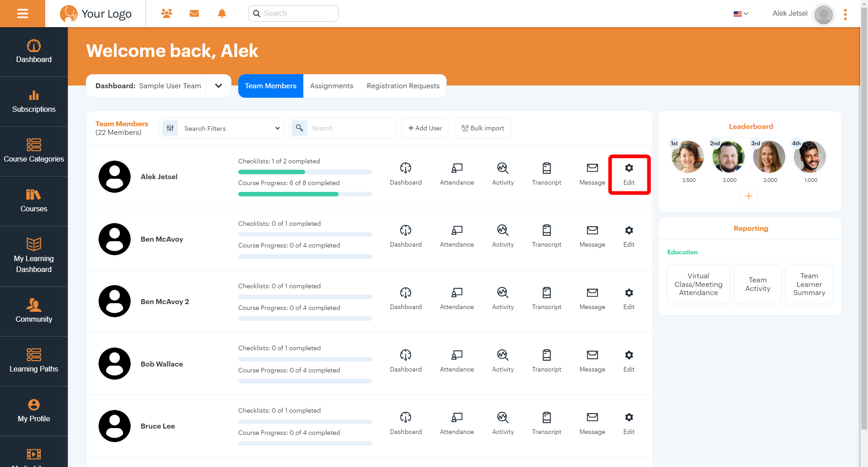Click the Add User button
The width and height of the screenshot is (868, 467).
click(x=425, y=128)
